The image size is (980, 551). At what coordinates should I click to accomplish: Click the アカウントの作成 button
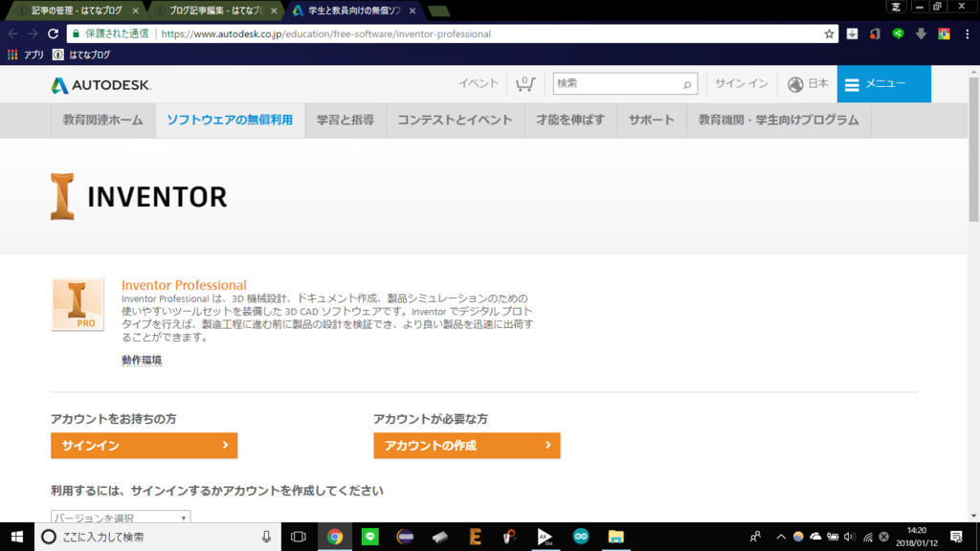pos(467,446)
